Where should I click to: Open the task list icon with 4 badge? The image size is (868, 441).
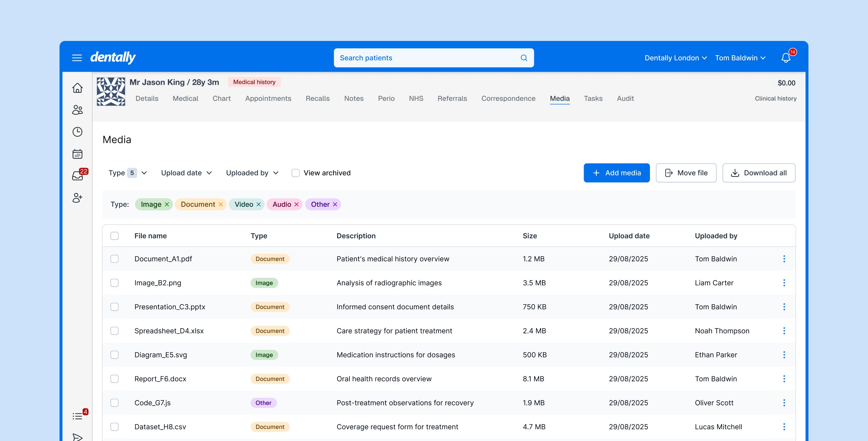[x=77, y=416]
